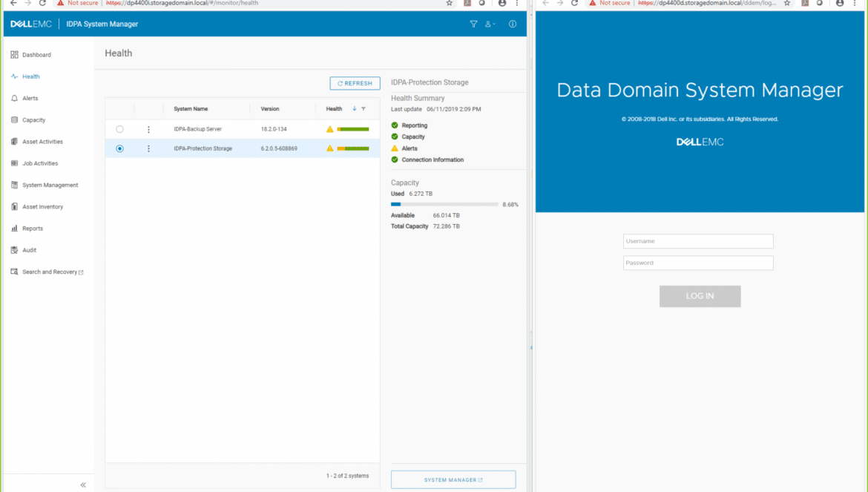Filter the Health column
The width and height of the screenshot is (868, 492).
point(364,108)
